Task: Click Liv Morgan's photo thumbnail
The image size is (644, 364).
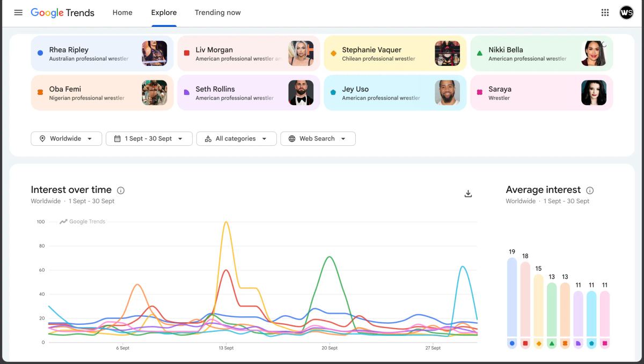Action: 301,54
